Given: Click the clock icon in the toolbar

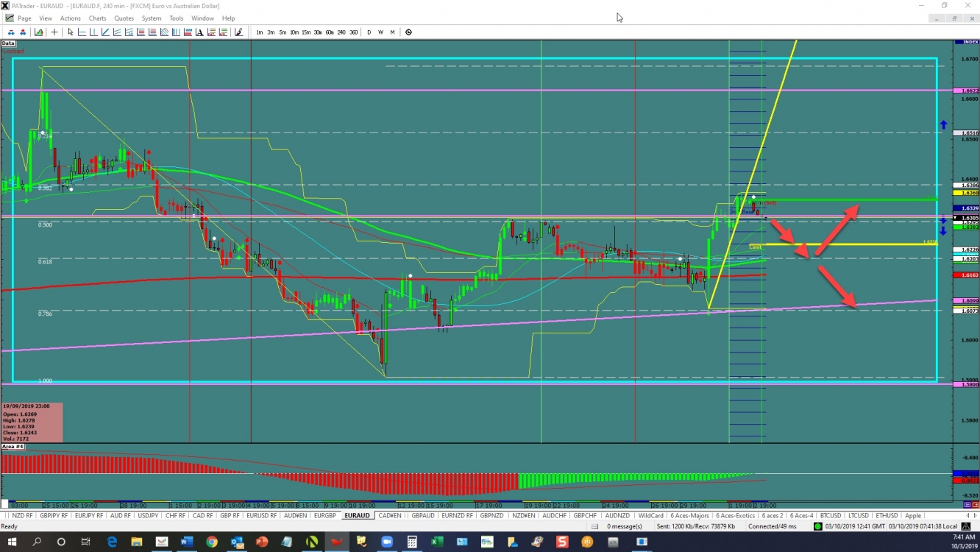Looking at the screenshot, I should pos(408,32).
